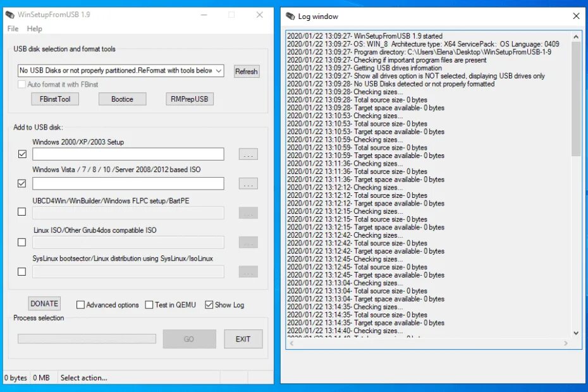The image size is (588, 392).
Task: Open the Help menu
Action: 35,28
